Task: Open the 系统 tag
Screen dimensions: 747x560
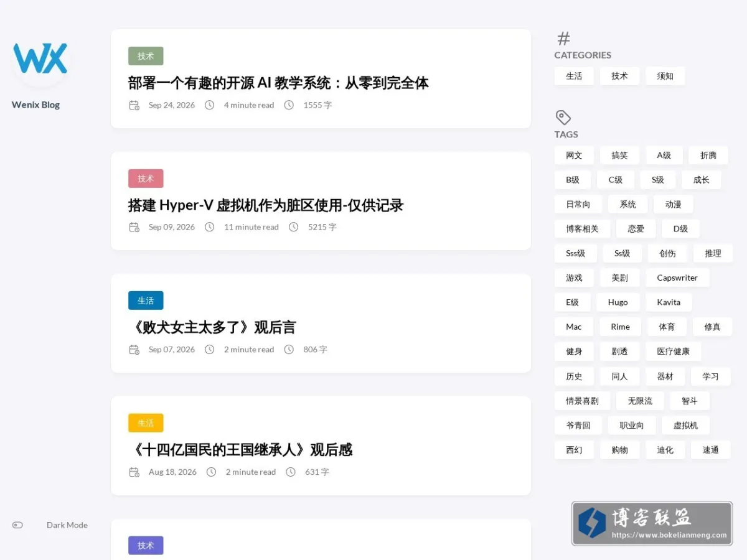Action: coord(628,204)
